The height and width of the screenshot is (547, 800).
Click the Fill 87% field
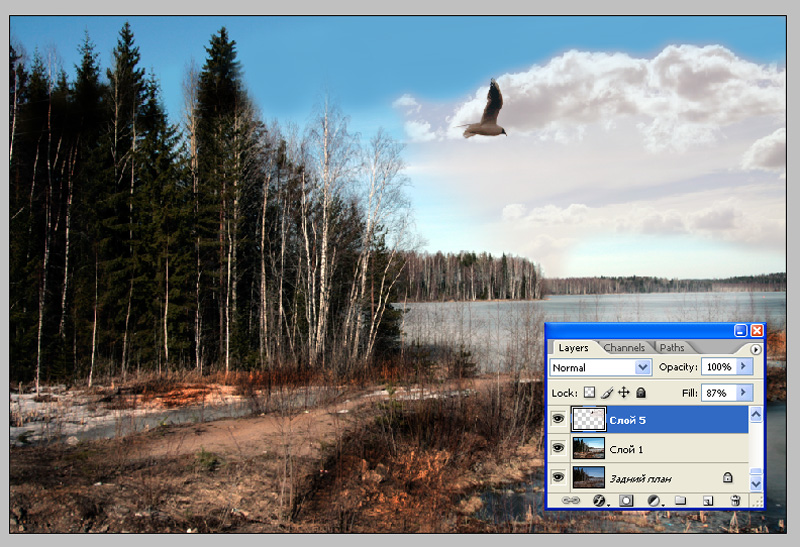tap(719, 392)
